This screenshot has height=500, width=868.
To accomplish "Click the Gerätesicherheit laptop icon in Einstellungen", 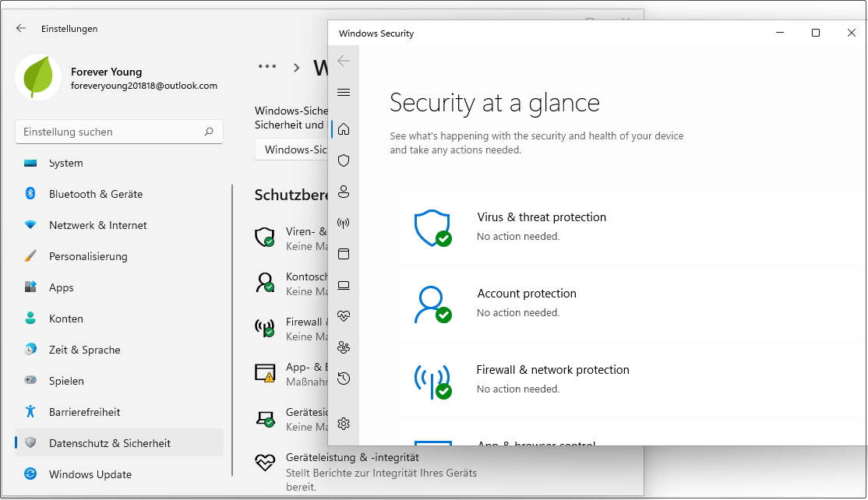I will (265, 418).
